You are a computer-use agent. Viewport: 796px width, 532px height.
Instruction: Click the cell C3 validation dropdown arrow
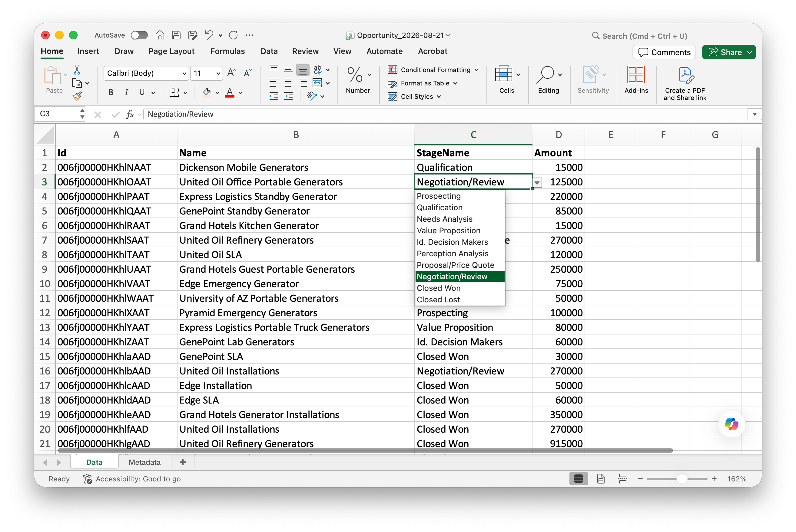pyautogui.click(x=537, y=183)
